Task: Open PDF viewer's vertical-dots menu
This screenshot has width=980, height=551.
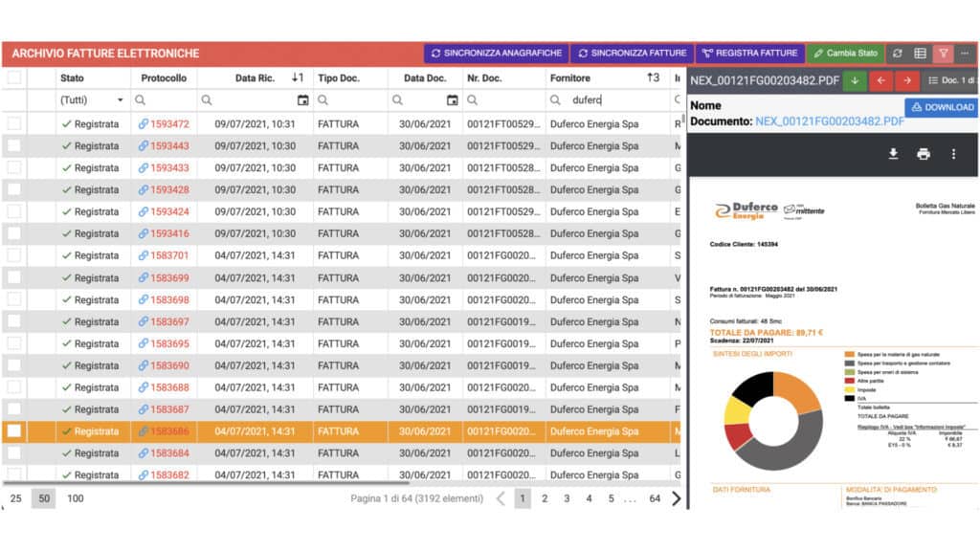Action: [953, 154]
